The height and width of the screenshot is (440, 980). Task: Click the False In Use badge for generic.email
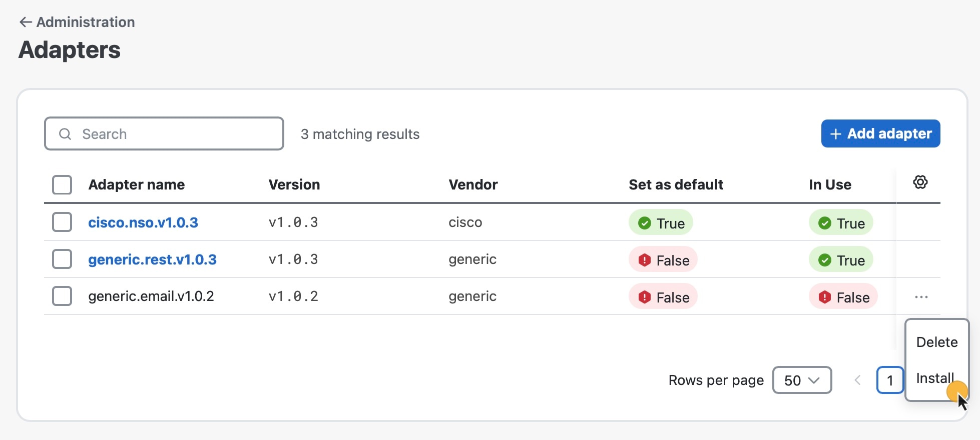(843, 297)
